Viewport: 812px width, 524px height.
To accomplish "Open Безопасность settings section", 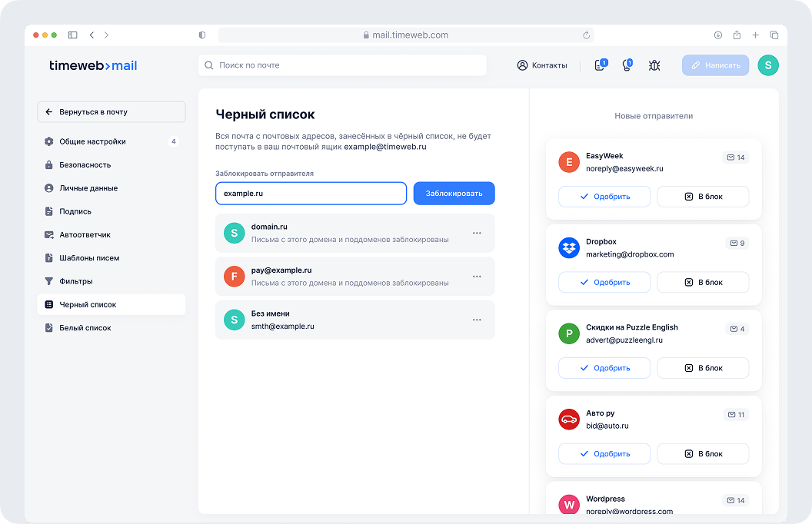I will click(85, 164).
